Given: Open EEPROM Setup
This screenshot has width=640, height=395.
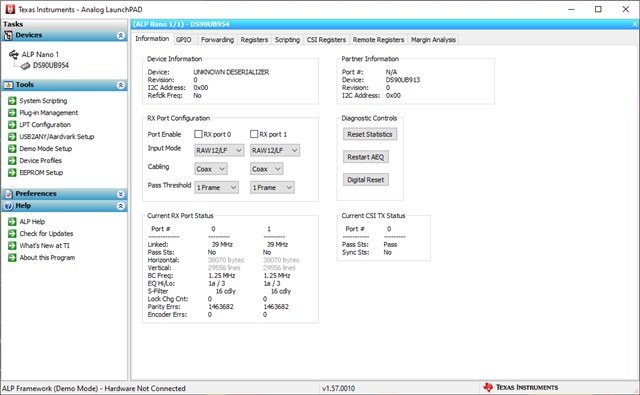Looking at the screenshot, I should click(41, 173).
